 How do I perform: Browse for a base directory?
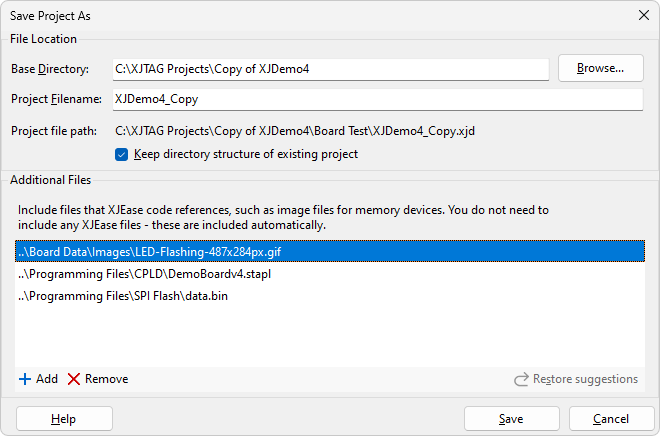click(x=600, y=68)
